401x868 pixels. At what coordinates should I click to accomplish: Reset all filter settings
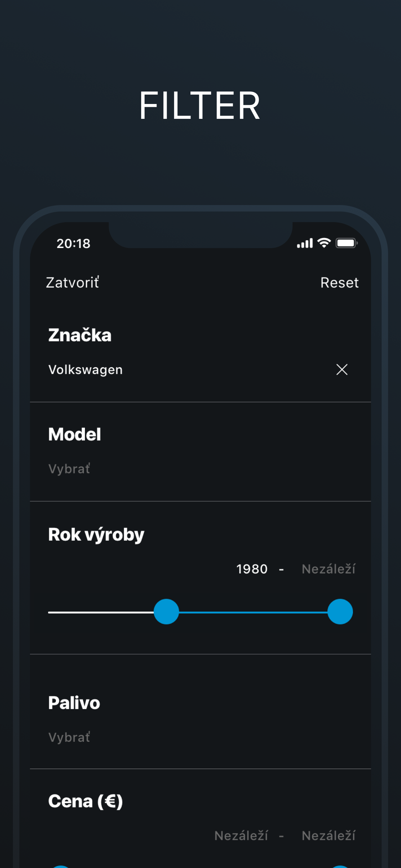[339, 282]
